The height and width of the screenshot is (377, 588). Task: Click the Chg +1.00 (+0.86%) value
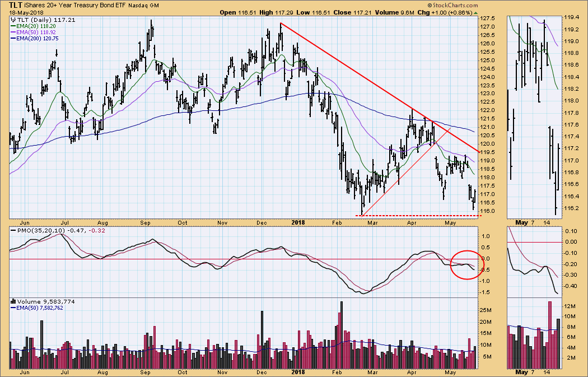(445, 12)
